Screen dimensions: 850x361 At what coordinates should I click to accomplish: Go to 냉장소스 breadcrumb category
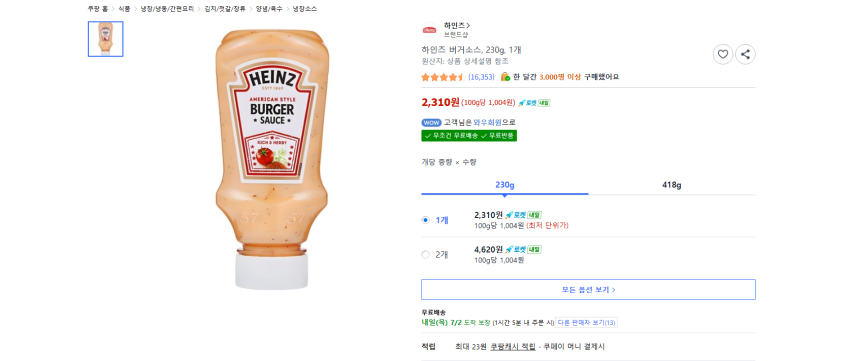(x=305, y=9)
